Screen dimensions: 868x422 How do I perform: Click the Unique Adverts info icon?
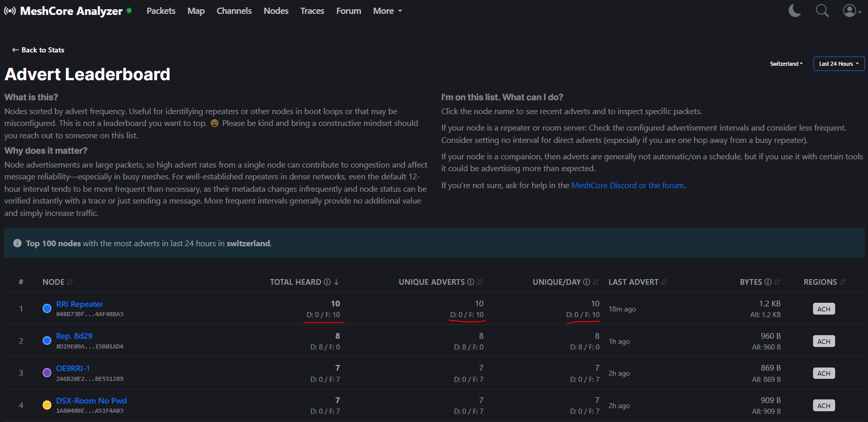click(470, 282)
